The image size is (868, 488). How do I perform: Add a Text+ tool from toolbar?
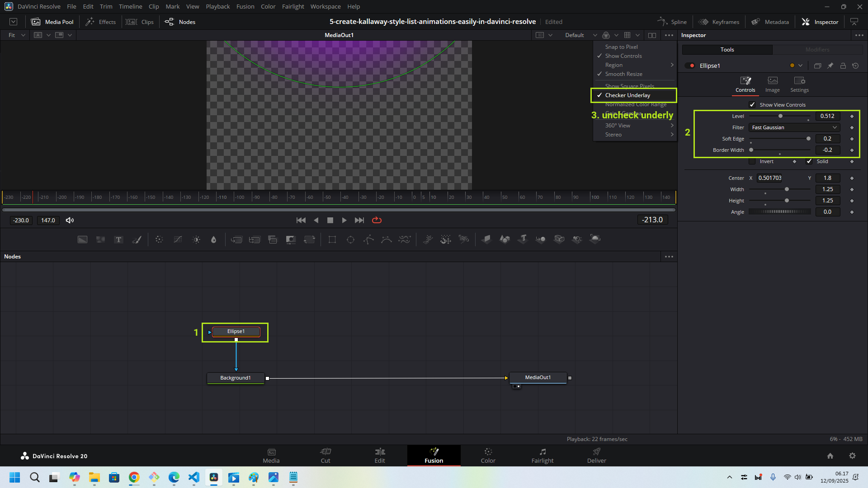tap(118, 239)
